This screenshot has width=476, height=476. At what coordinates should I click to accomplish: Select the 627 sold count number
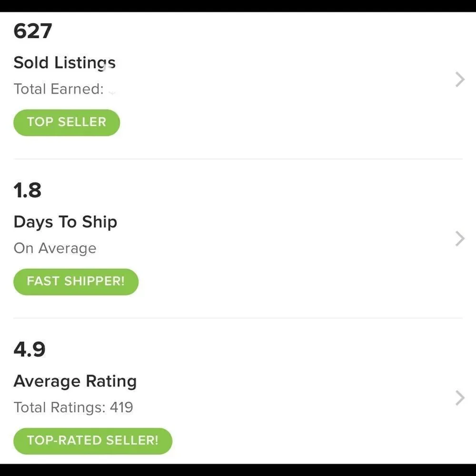pyautogui.click(x=33, y=31)
